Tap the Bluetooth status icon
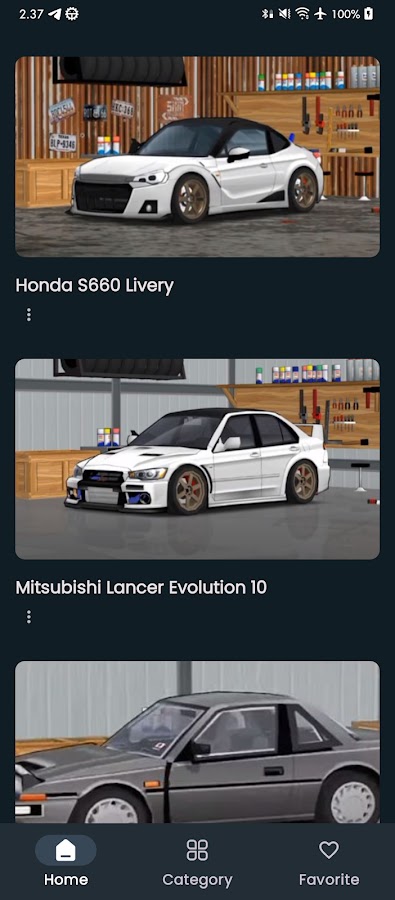This screenshot has height=900, width=395. point(267,14)
